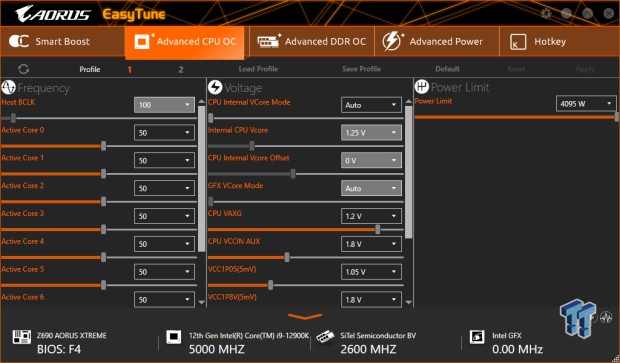This screenshot has height=363, width=620.
Task: Switch to the Smart Boost tab
Action: (x=62, y=42)
